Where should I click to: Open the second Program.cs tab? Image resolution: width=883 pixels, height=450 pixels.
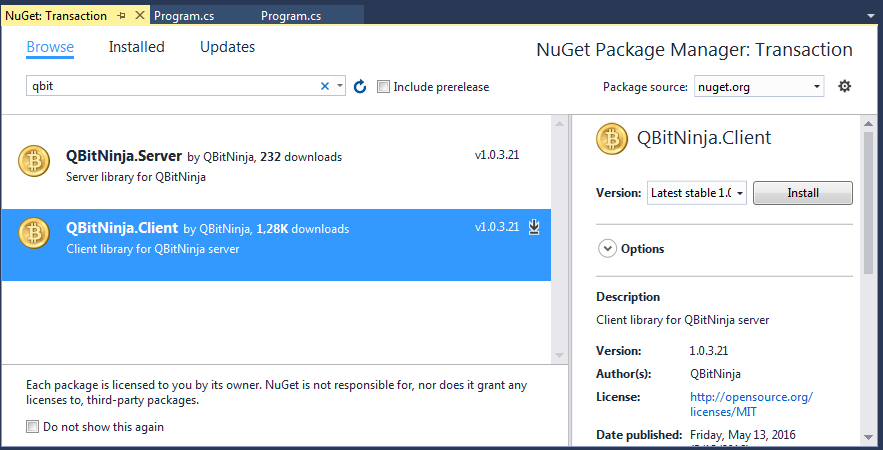[291, 16]
